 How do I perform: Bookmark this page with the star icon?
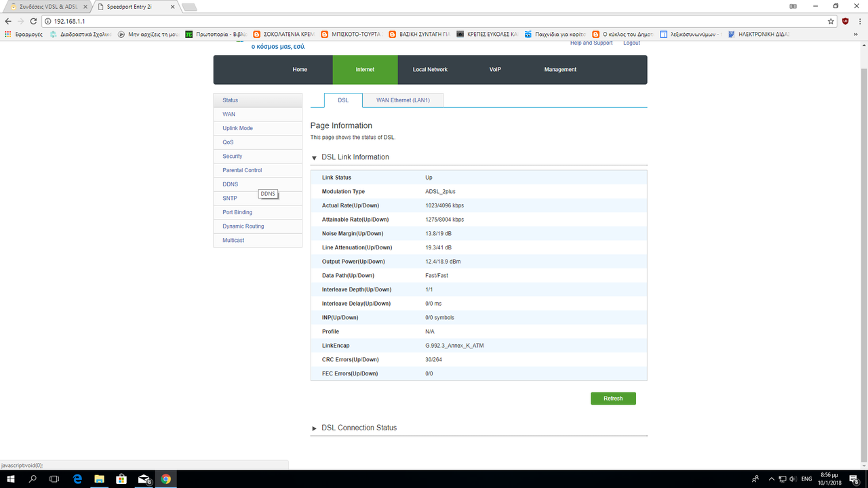[831, 21]
